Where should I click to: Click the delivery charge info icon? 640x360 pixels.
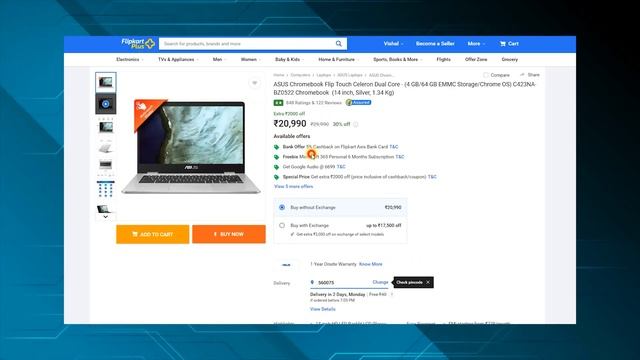pos(392,295)
